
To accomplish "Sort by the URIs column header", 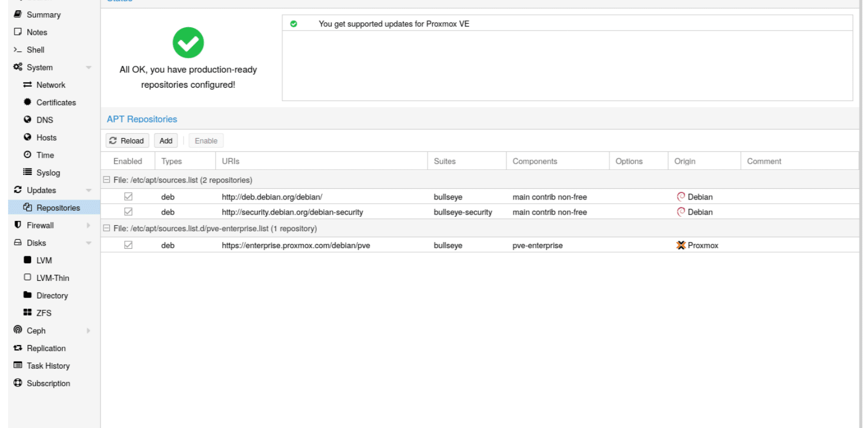I will point(321,161).
